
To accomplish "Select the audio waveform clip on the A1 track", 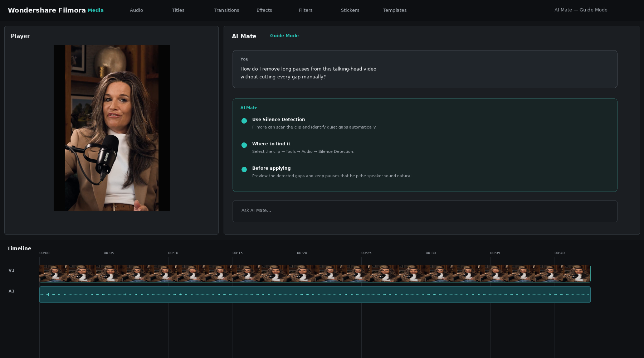I will tap(315, 295).
